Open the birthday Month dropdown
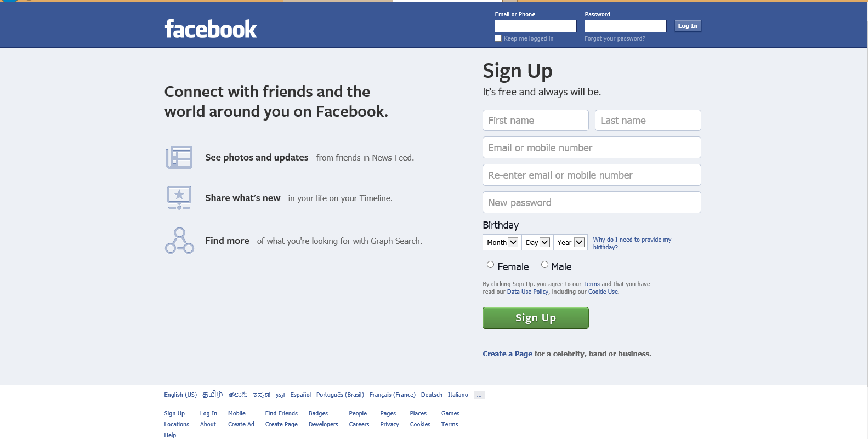The width and height of the screenshot is (868, 439). click(x=502, y=242)
